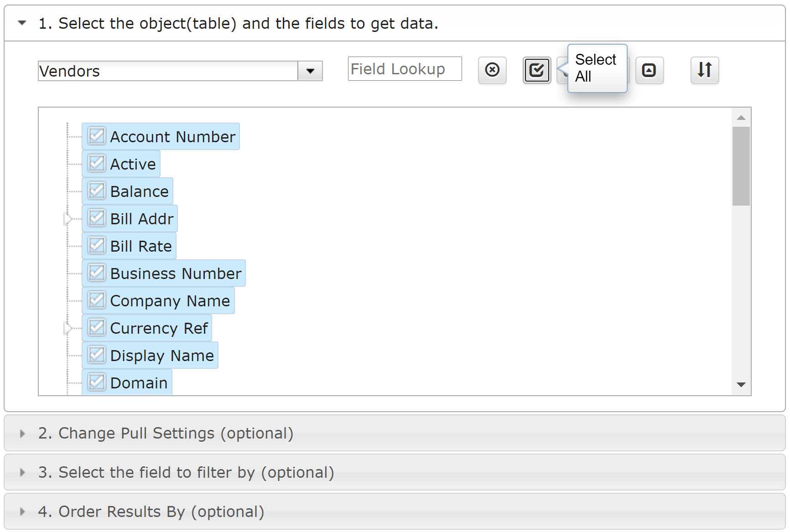
Task: Click the clear field lookup X icon
Action: click(x=492, y=70)
